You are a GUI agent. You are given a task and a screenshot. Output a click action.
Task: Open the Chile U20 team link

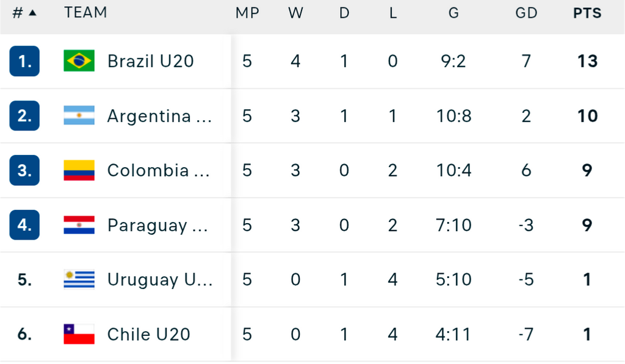(148, 334)
